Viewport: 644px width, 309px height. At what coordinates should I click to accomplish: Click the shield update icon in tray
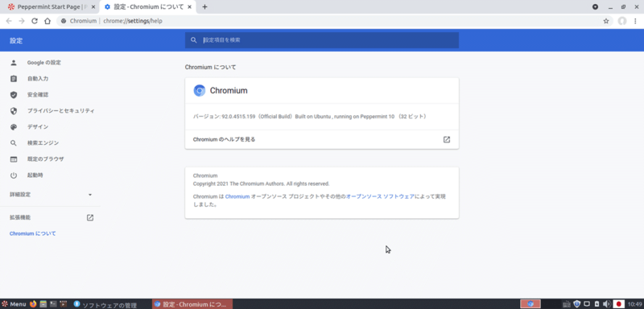pyautogui.click(x=576, y=304)
